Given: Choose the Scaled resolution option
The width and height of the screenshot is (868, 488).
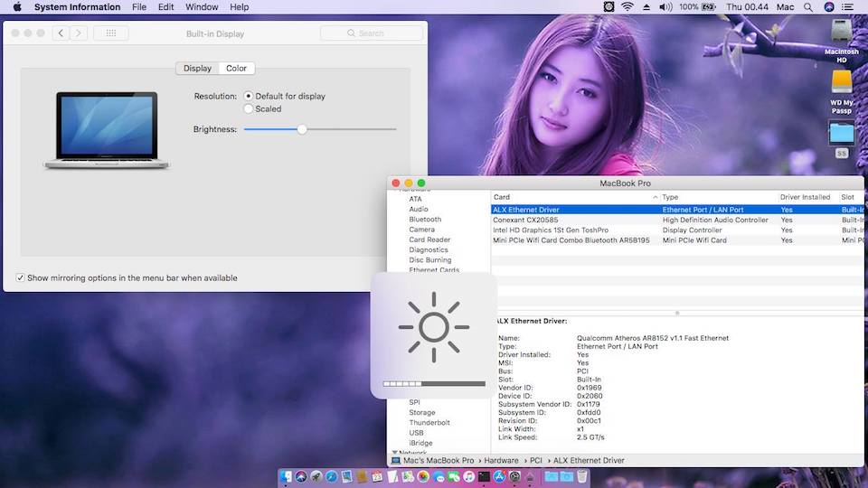Looking at the screenshot, I should tap(248, 109).
